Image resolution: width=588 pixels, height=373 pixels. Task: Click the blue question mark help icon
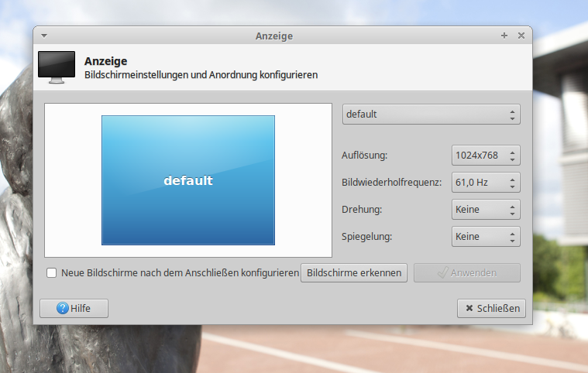(62, 308)
